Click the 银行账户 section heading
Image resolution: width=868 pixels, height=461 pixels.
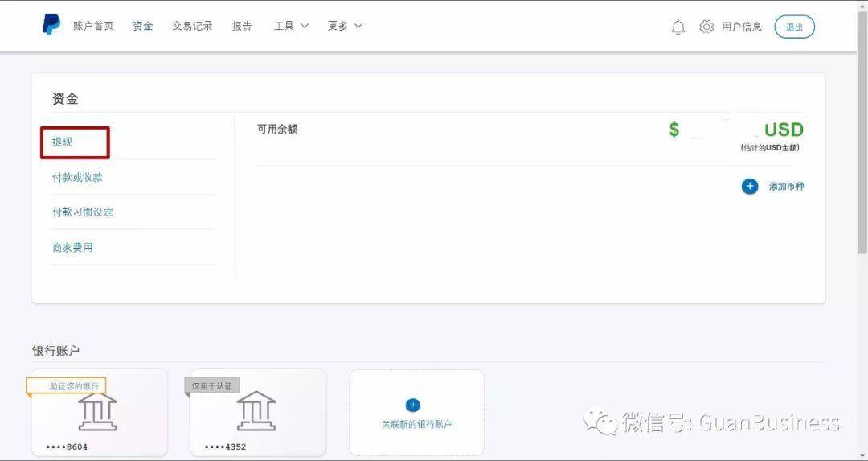coord(56,351)
